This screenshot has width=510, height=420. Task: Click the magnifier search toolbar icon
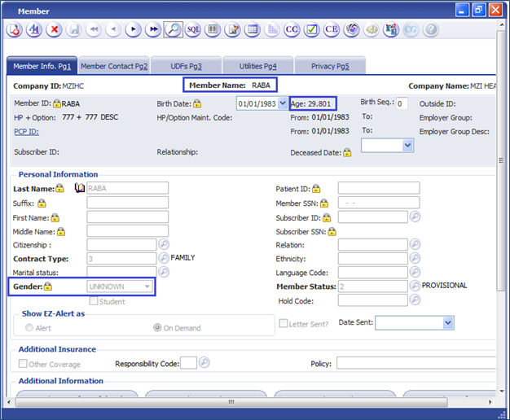[x=173, y=30]
